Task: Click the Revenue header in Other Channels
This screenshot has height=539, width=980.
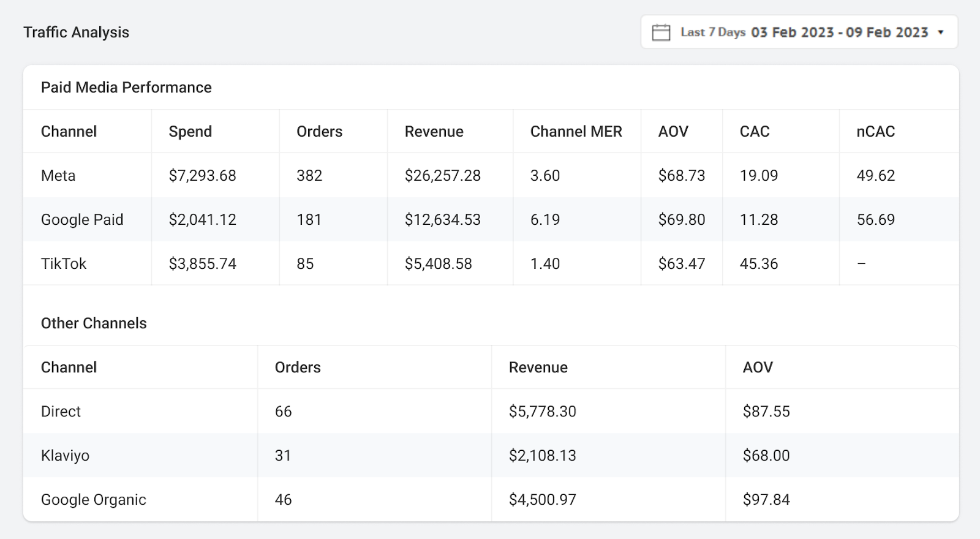Action: (538, 367)
